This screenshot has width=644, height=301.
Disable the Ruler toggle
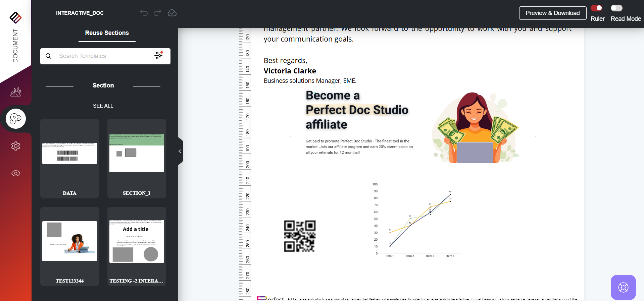click(x=597, y=8)
